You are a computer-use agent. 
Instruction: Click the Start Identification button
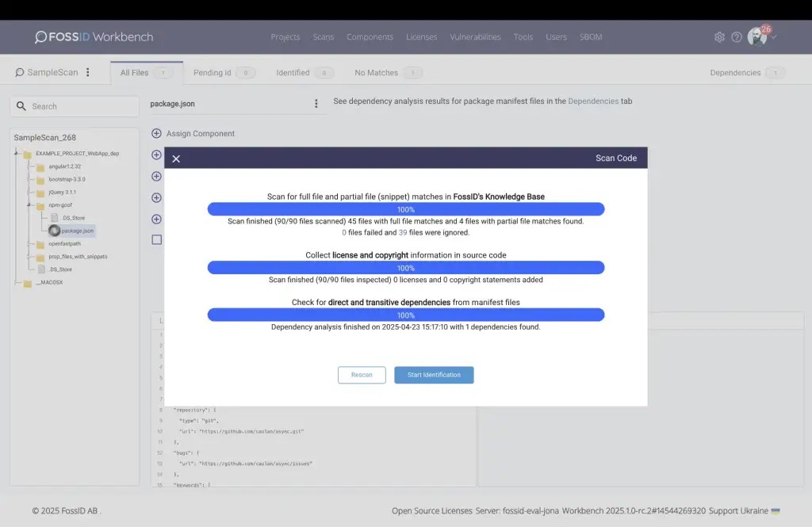pos(434,375)
